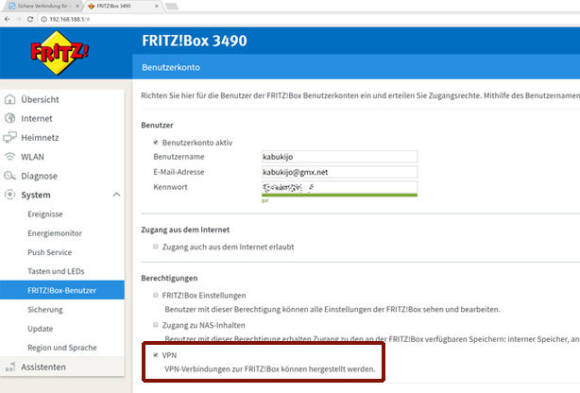This screenshot has height=393, width=580.
Task: Open Tasten und LEDs
Action: click(x=56, y=271)
